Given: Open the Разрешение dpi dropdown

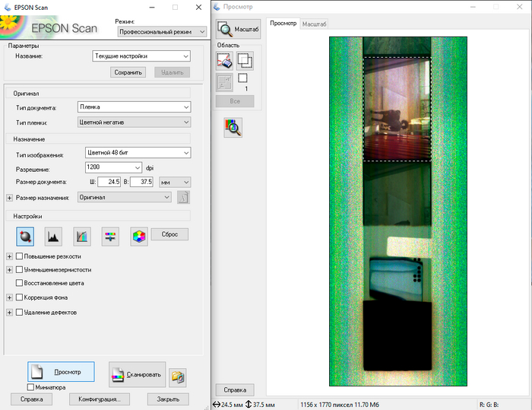Looking at the screenshot, I should (x=137, y=167).
